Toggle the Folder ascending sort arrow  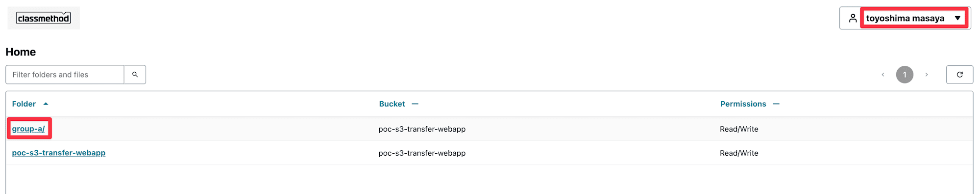pos(46,104)
